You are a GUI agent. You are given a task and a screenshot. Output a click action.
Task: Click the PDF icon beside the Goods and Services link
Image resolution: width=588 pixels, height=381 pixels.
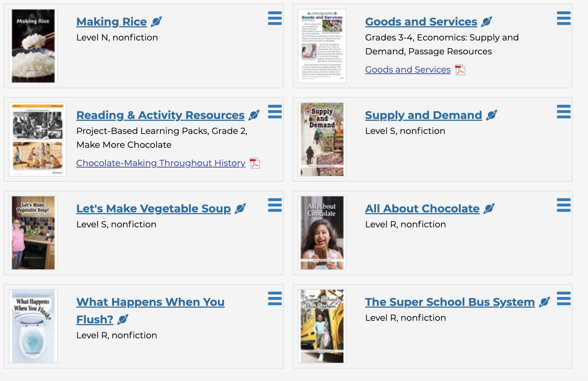coord(460,70)
